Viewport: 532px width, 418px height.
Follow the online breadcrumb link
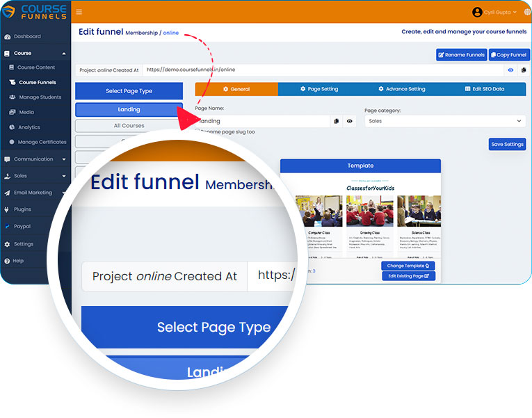tap(170, 33)
